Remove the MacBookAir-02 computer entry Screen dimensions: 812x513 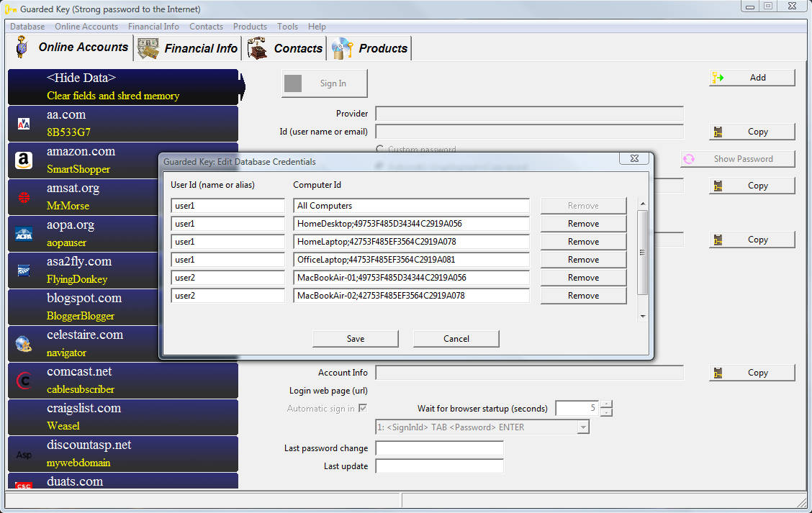pos(583,296)
